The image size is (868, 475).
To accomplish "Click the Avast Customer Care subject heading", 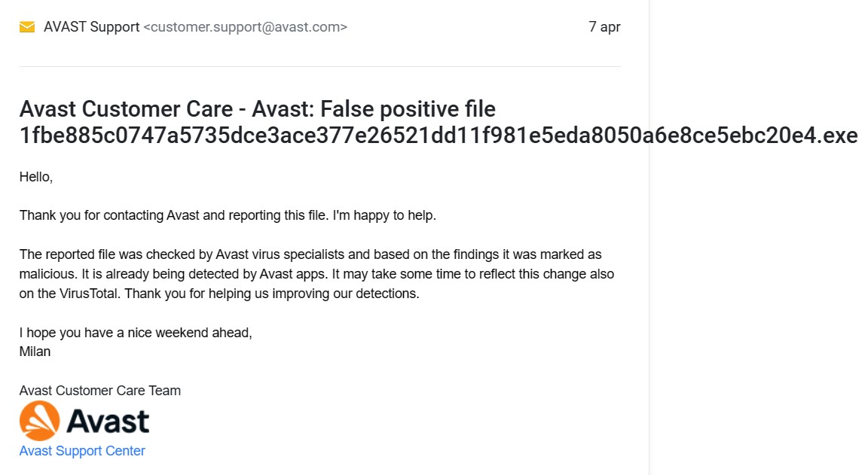I will tap(257, 109).
